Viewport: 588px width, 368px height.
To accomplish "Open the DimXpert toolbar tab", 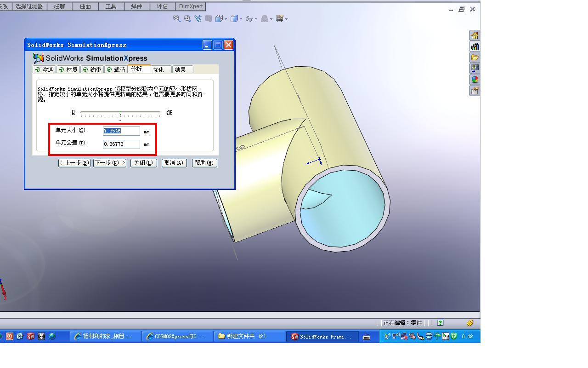I will coord(191,6).
